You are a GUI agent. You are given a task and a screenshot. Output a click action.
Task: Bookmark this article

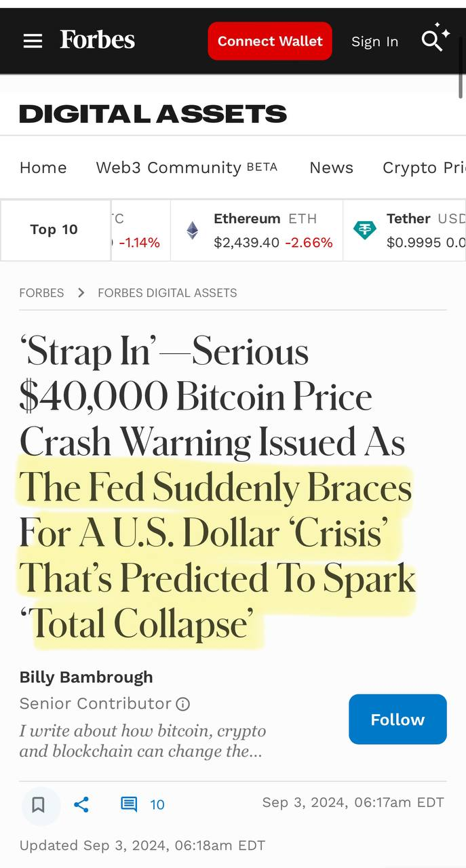39,805
